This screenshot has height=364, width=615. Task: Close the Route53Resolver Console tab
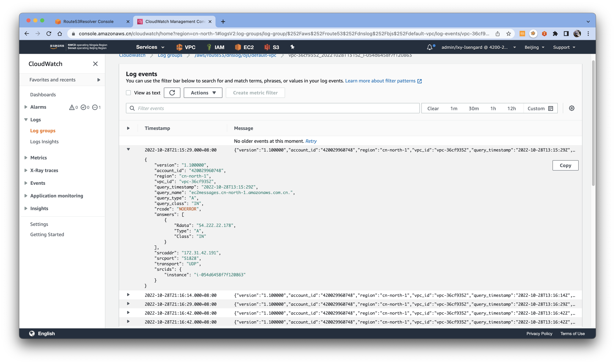[x=128, y=22]
